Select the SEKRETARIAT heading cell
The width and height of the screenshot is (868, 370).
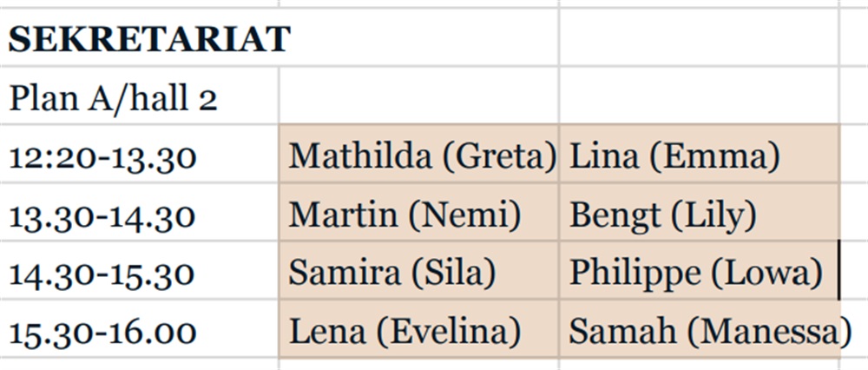click(140, 37)
